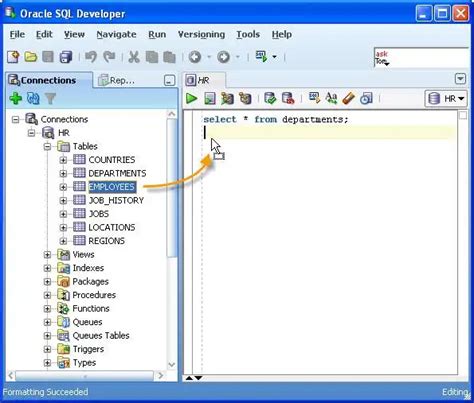Minimize the Connections panel
The height and width of the screenshot is (403, 474).
click(x=169, y=80)
